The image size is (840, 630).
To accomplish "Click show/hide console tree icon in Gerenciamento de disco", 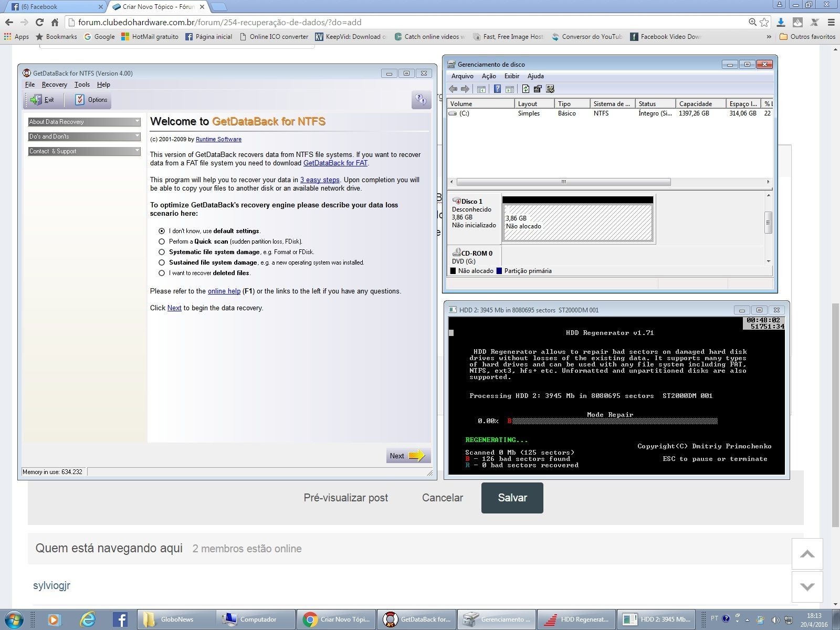I will 481,89.
